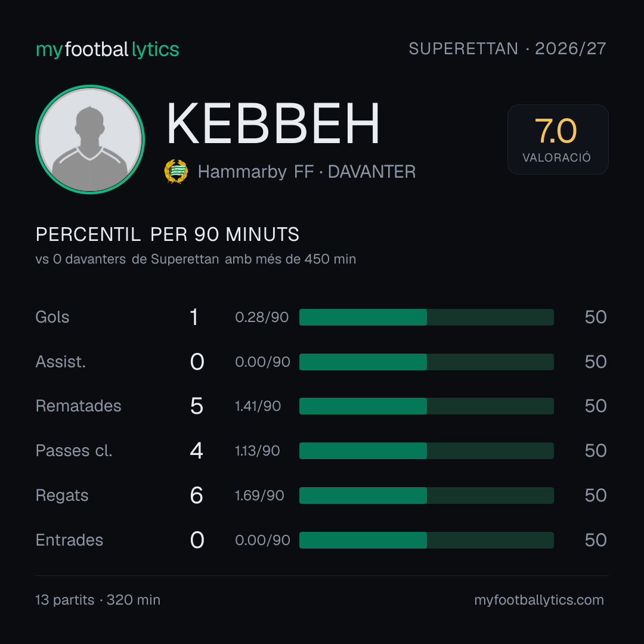Screen dimensions: 644x644
Task: Select the Rematades percentile bar
Action: pos(426,406)
